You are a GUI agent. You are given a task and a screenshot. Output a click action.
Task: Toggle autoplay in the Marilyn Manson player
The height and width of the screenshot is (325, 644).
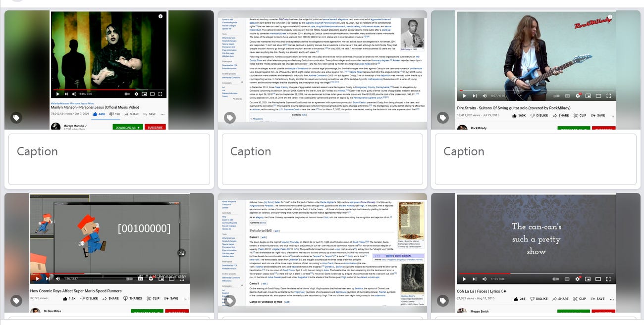pos(127,94)
